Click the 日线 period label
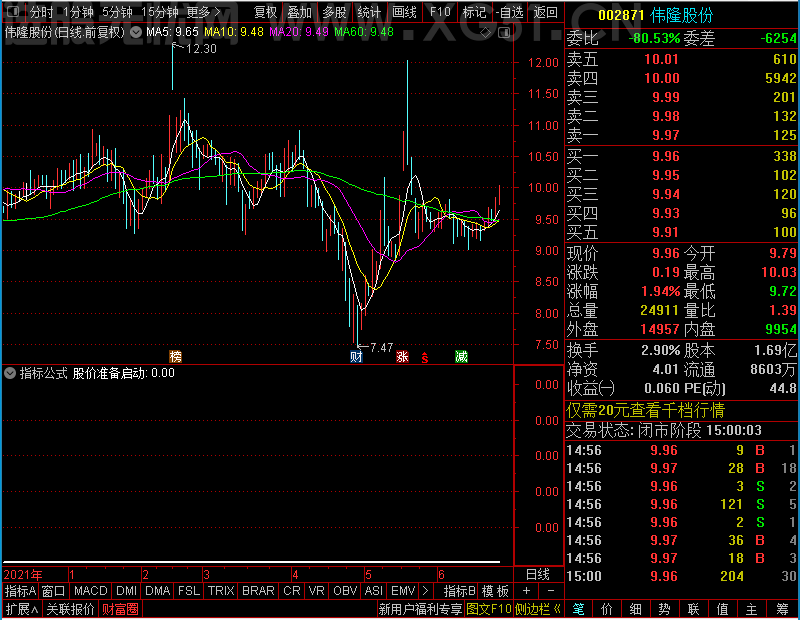Screen dimensions: 800x620 538,574
